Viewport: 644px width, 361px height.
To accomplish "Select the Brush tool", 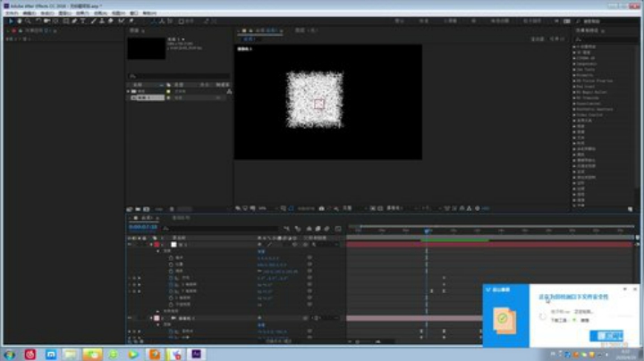I will pos(93,21).
